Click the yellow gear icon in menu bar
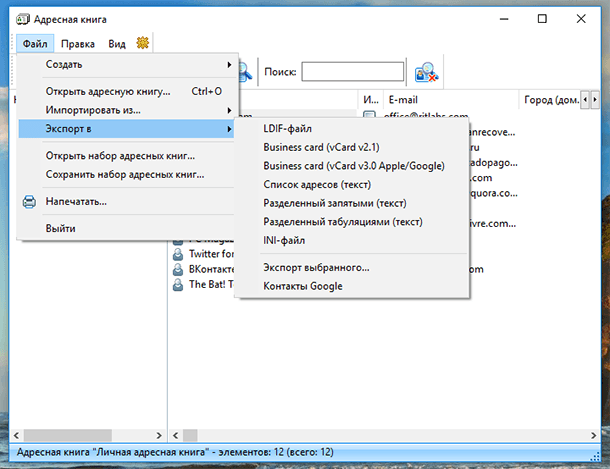Screen dimensions: 610x469 (143, 43)
